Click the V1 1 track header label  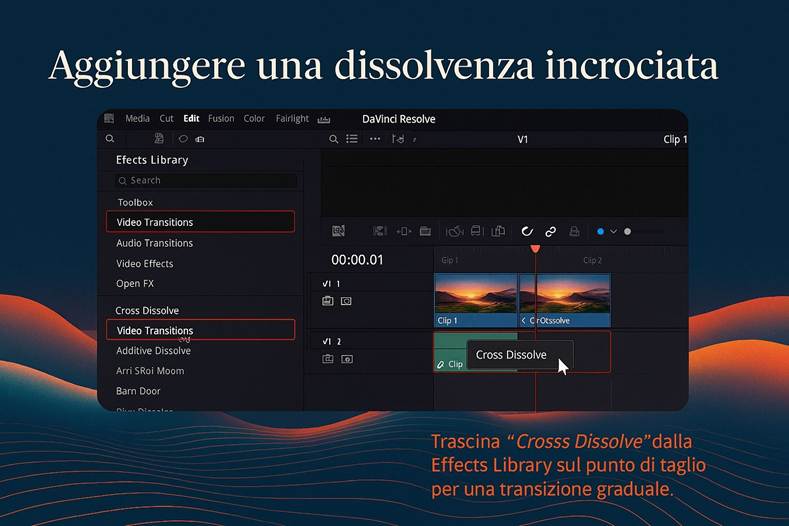(x=332, y=284)
